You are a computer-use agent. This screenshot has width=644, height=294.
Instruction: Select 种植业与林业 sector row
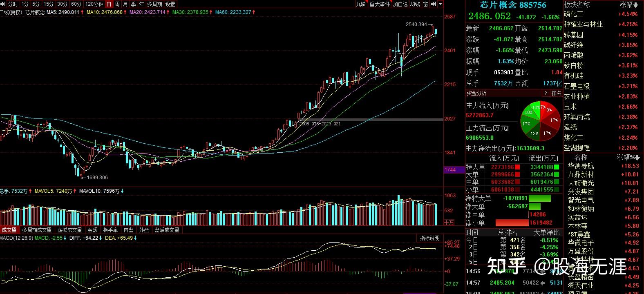click(x=601, y=24)
